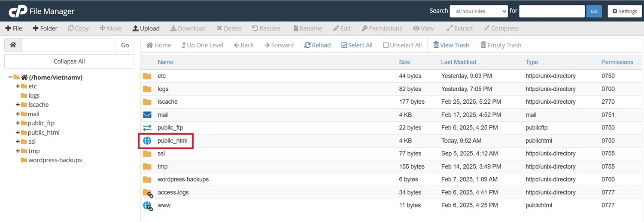The height and width of the screenshot is (222, 644).
Task: Select the access-logs name in file list
Action: click(173, 192)
